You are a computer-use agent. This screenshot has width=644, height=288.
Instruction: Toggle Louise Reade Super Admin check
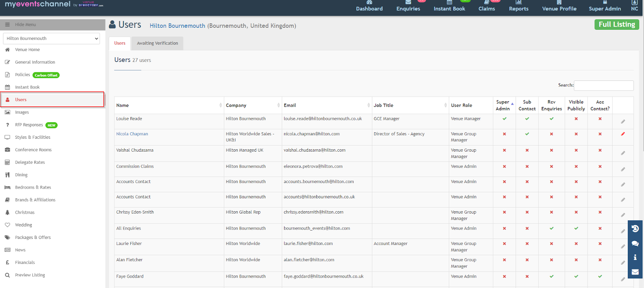pos(504,119)
